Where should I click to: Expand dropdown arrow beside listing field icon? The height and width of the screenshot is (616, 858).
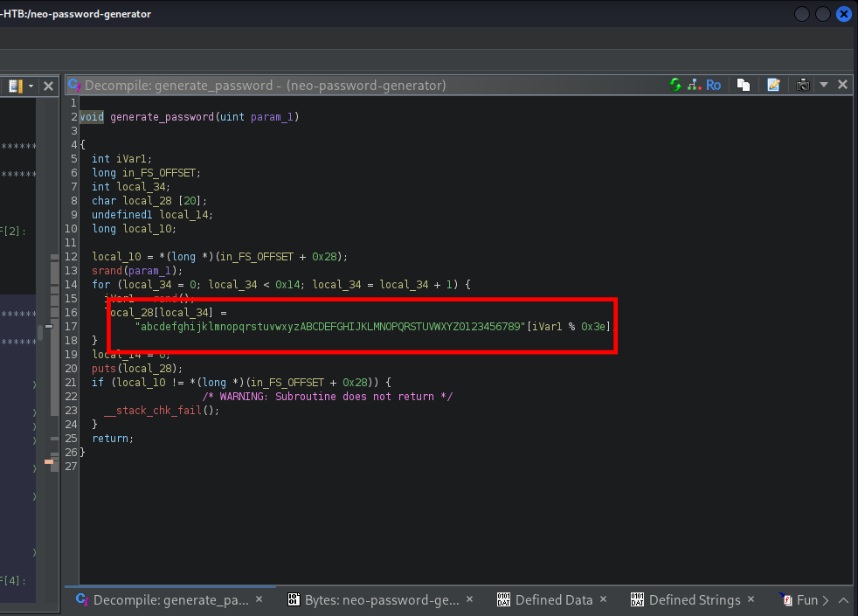[31, 86]
